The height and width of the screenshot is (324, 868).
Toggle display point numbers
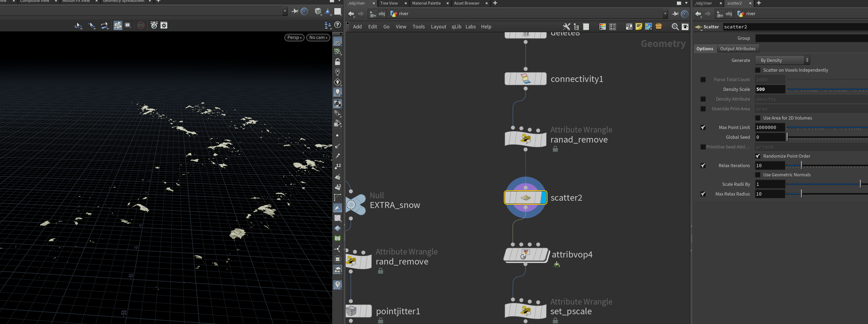coord(337,166)
